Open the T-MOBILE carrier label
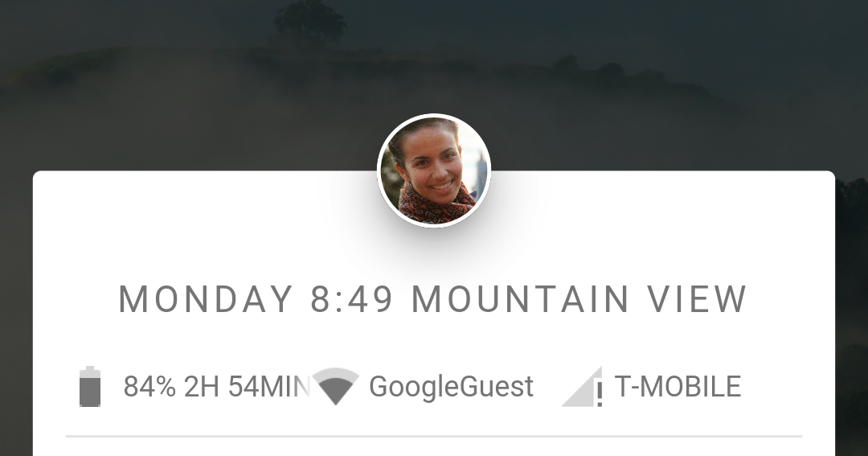 [678, 387]
